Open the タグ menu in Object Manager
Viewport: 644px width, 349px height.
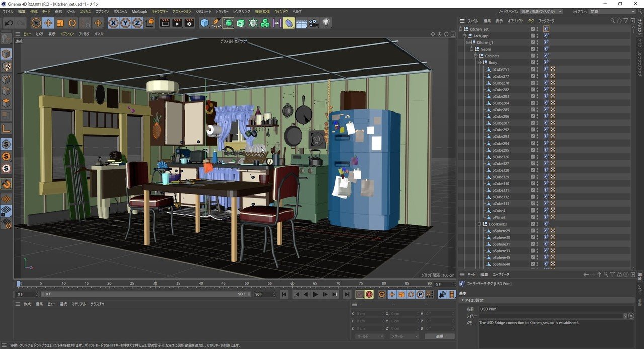coord(531,21)
